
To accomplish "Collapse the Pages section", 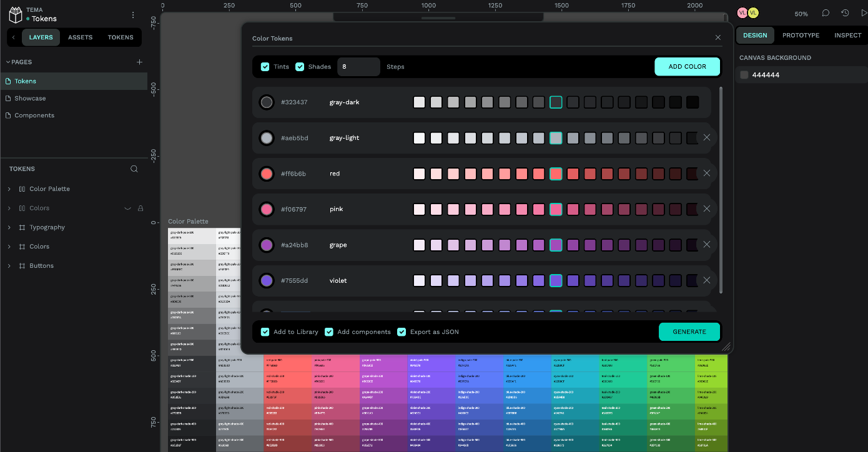I will [x=8, y=62].
